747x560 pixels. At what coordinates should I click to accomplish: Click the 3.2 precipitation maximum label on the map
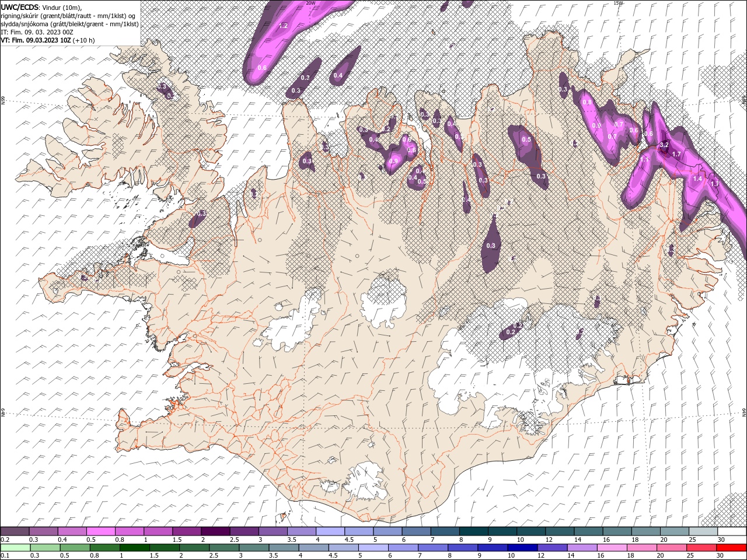[664, 145]
